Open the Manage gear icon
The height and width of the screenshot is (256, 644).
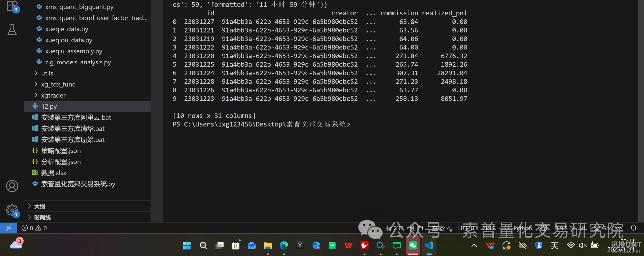click(12, 210)
